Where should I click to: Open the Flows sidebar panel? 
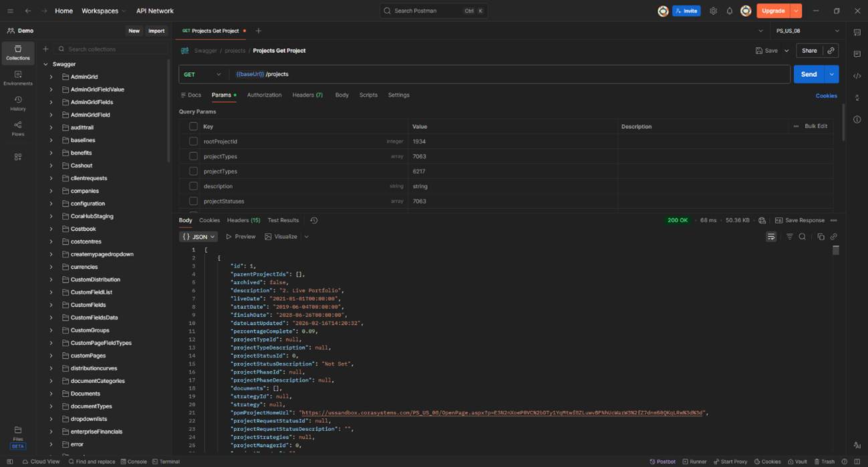[18, 129]
